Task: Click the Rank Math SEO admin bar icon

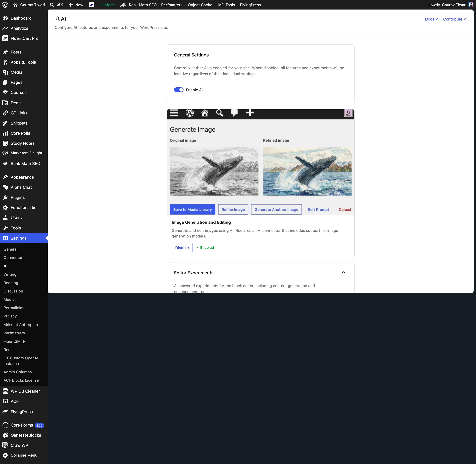Action: tap(123, 5)
